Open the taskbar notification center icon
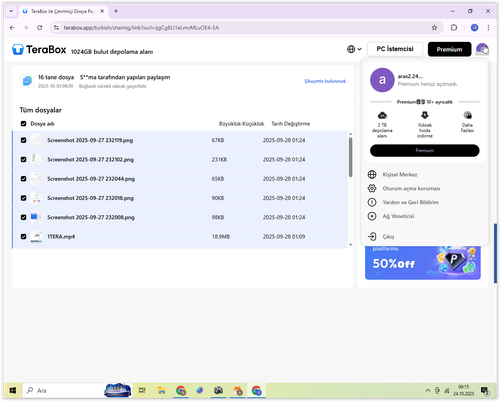500x401 pixels. (485, 390)
